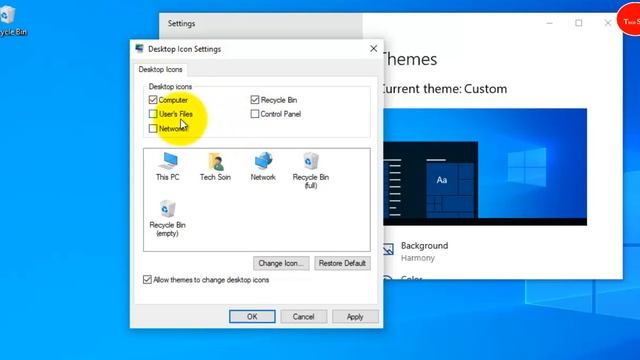Select the Recycle Bin (full) icon
The height and width of the screenshot is (360, 640).
[x=311, y=170]
